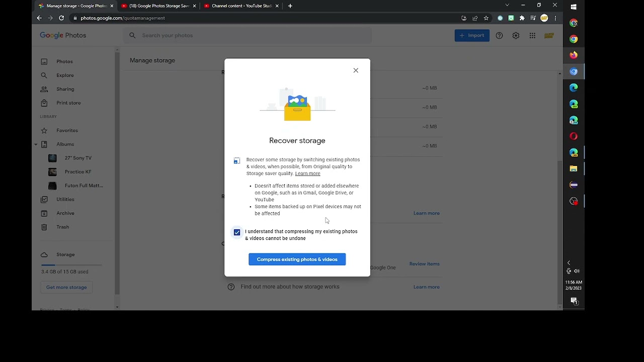The width and height of the screenshot is (644, 362).
Task: Open Firefox from the taskbar
Action: click(x=574, y=55)
